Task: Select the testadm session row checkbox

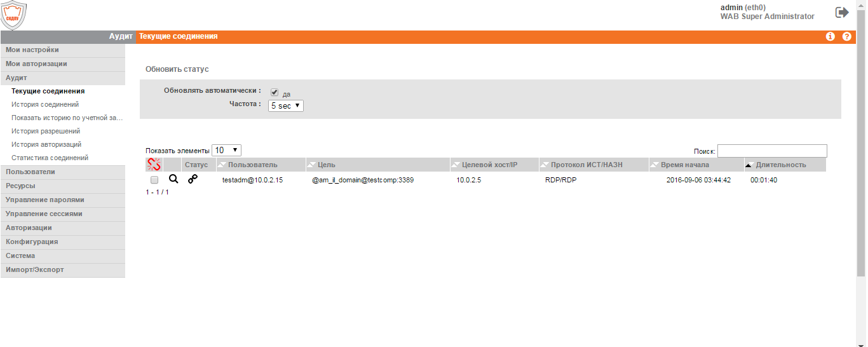Action: pos(154,180)
